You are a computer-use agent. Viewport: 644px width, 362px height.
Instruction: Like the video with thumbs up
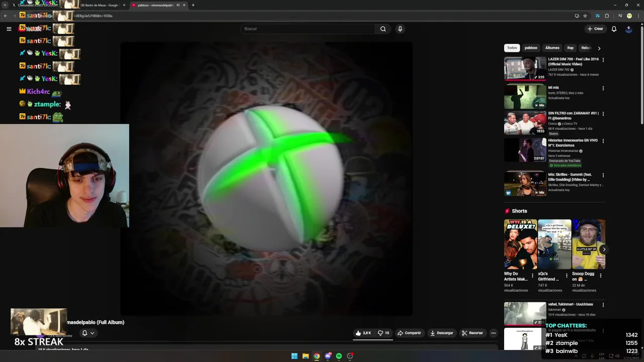tap(363, 333)
